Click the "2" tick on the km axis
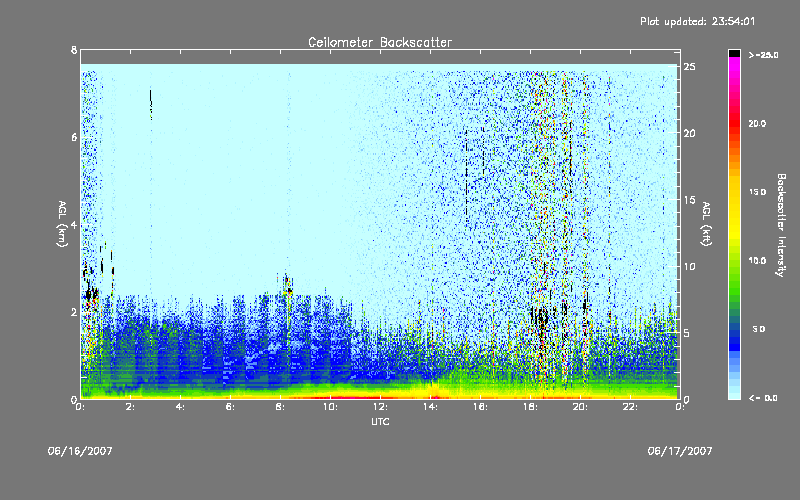Screen dimensions: 800x500 (x=74, y=312)
